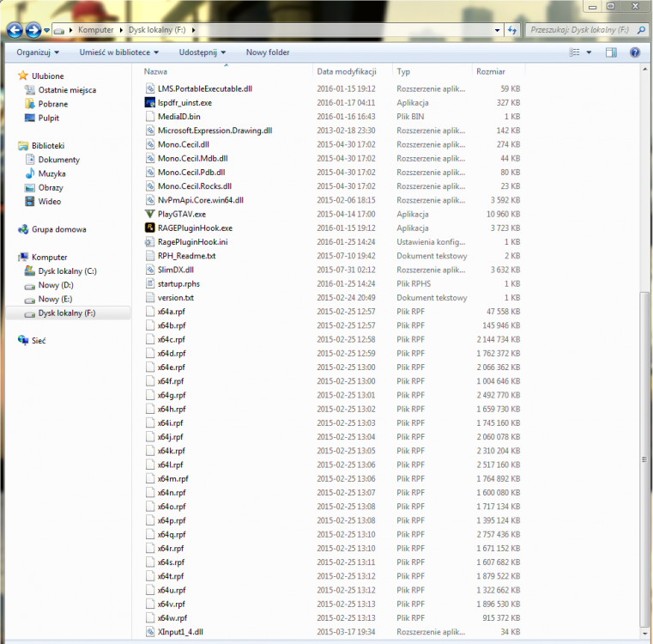The width and height of the screenshot is (653, 644).
Task: Open Help with the question mark icon
Action: click(635, 52)
